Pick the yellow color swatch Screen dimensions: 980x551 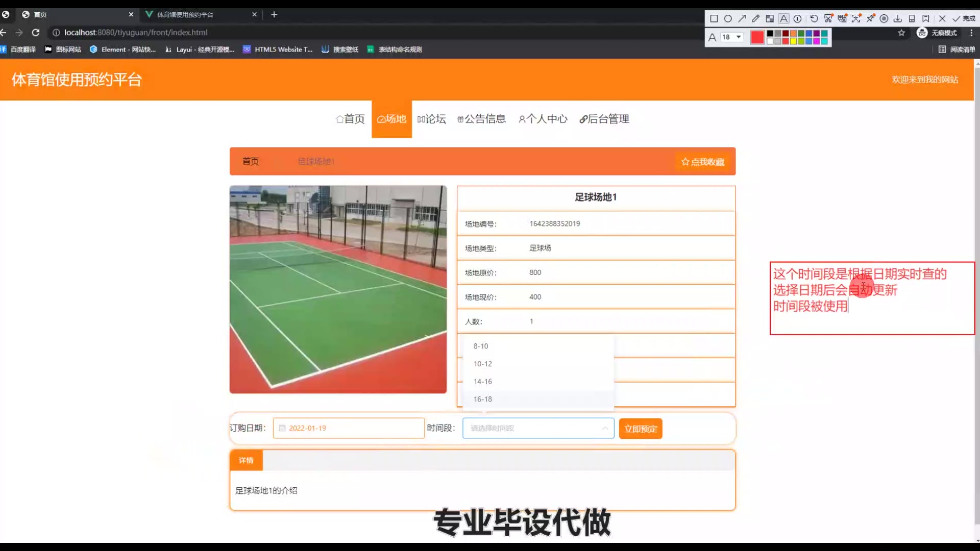[x=793, y=41]
